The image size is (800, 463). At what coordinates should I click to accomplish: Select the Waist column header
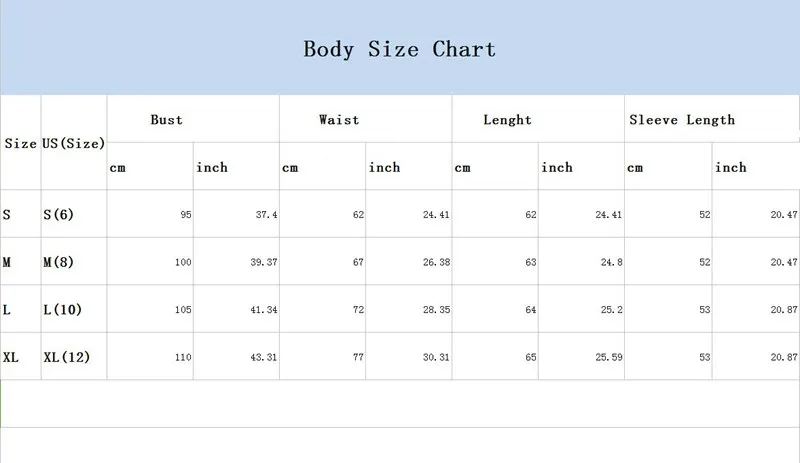[x=366, y=119]
